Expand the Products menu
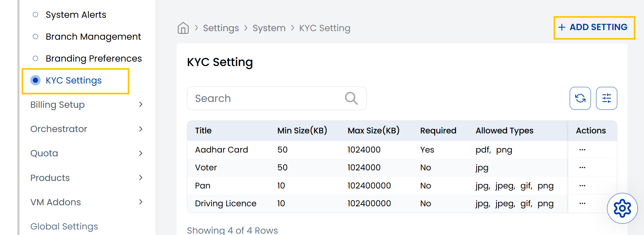The image size is (644, 235). [86, 178]
